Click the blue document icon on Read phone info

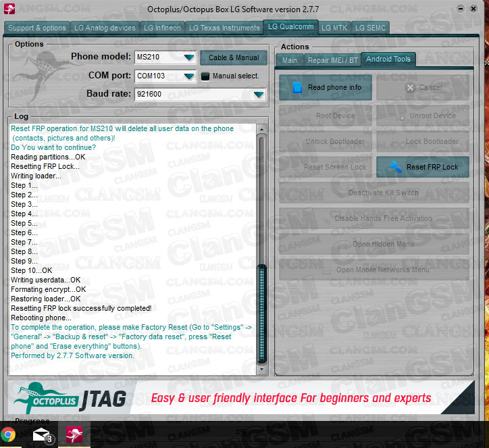click(x=297, y=87)
